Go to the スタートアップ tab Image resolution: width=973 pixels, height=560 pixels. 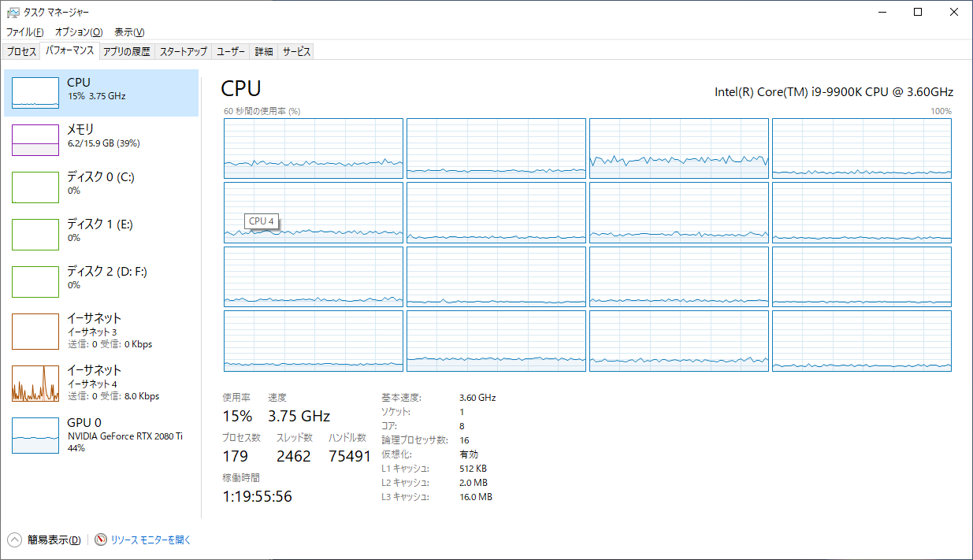click(183, 52)
